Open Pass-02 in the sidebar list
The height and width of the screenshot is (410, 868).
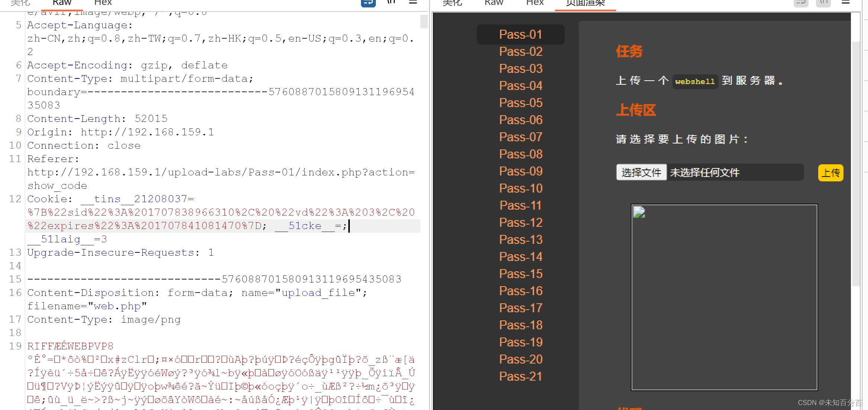[520, 52]
